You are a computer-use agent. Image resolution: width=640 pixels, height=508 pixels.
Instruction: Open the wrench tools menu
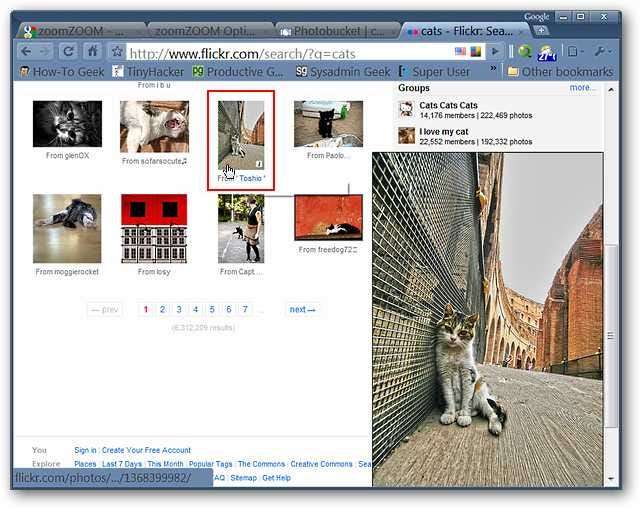602,51
